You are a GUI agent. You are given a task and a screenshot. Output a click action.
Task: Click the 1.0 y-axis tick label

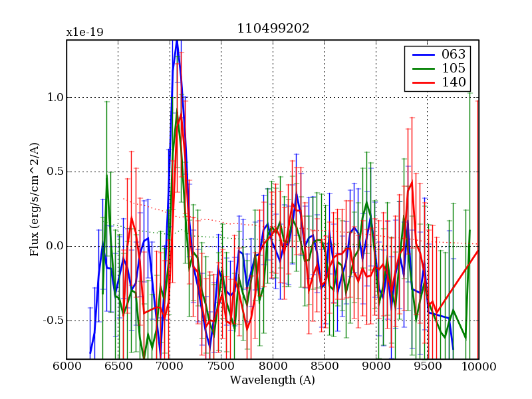click(x=54, y=98)
